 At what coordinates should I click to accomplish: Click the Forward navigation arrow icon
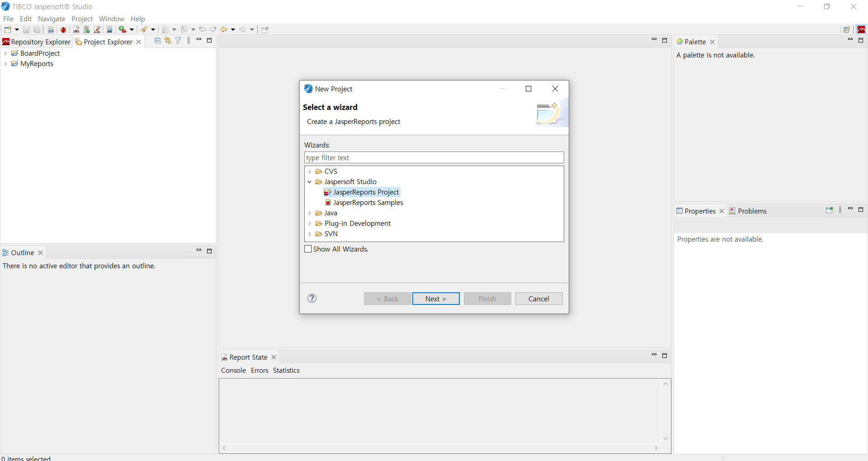(243, 30)
